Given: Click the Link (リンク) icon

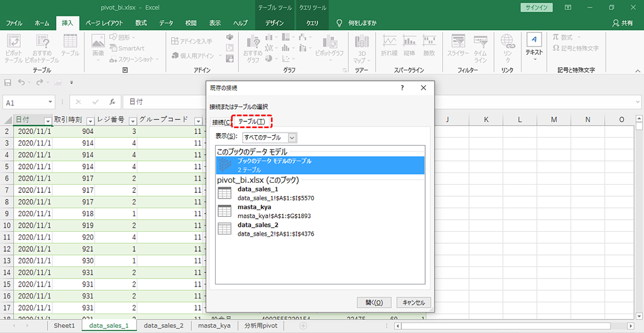Looking at the screenshot, I should tap(508, 48).
